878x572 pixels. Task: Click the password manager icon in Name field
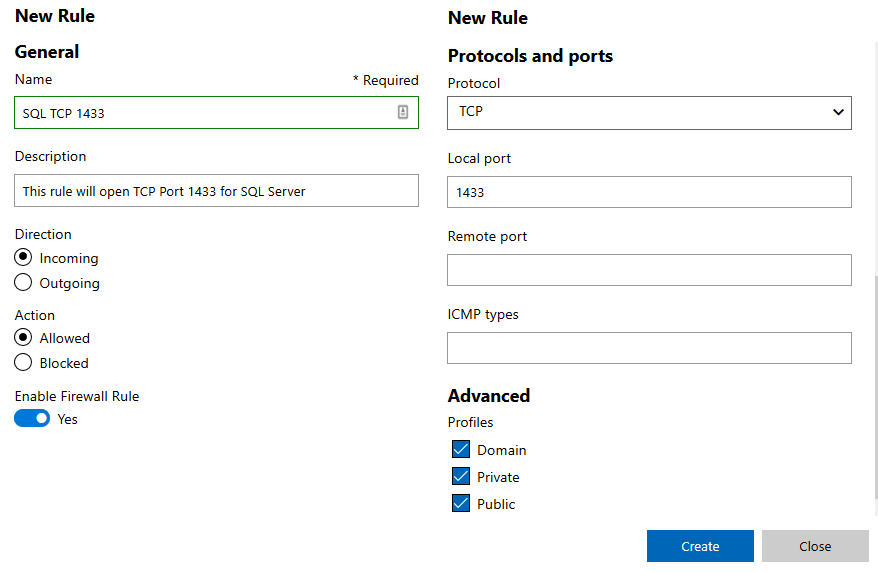[x=403, y=112]
